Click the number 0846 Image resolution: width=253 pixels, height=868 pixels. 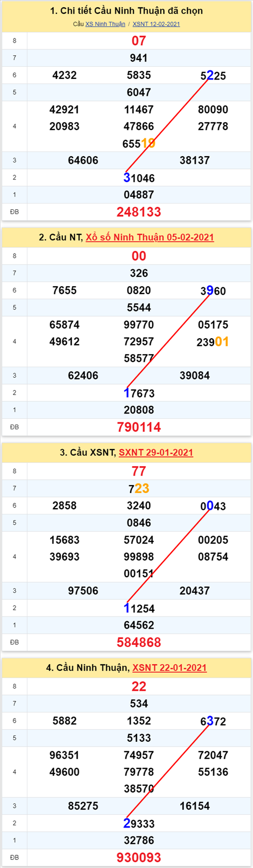coord(139,522)
